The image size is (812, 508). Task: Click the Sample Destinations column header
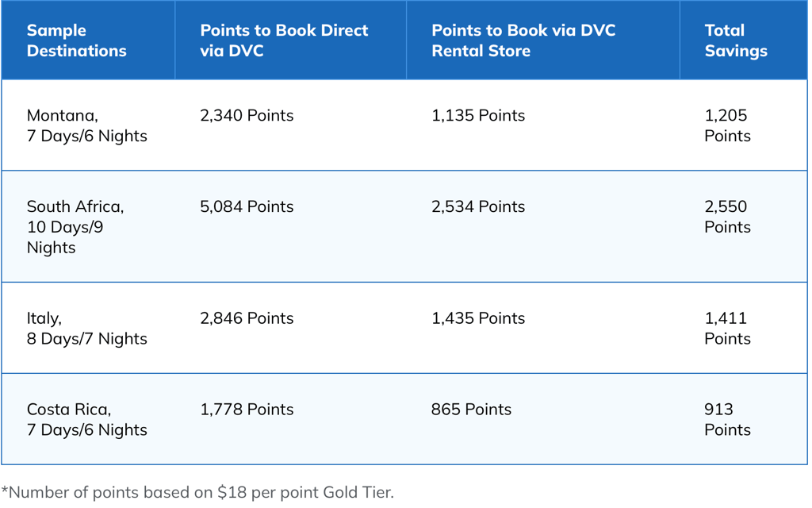point(77,40)
